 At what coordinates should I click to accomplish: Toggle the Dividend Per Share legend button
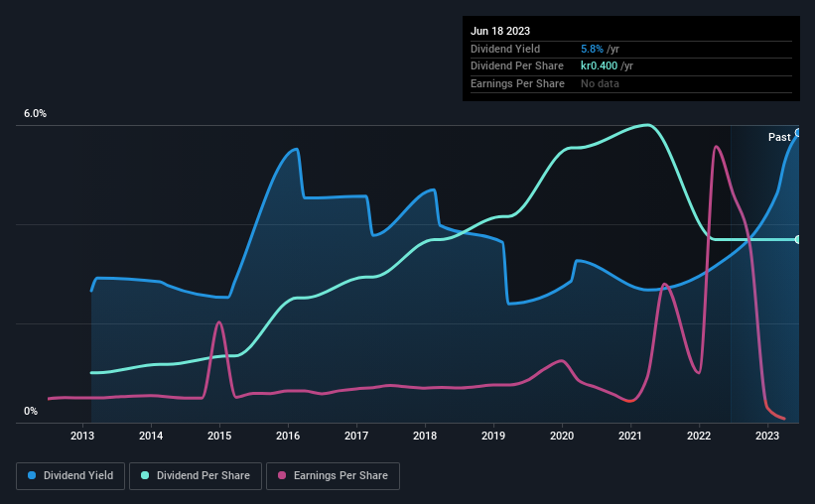tap(196, 476)
